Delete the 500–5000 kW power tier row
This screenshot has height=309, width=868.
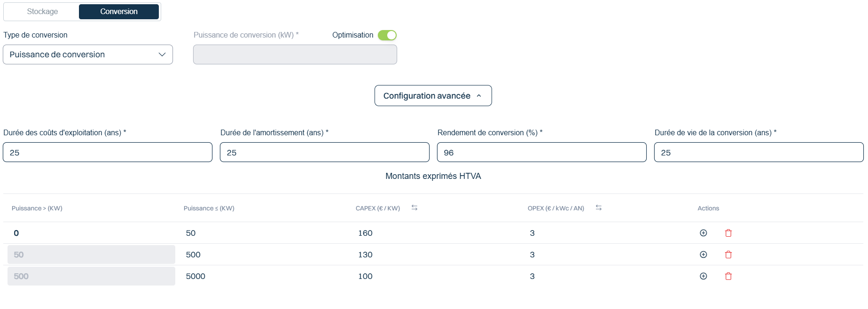728,276
